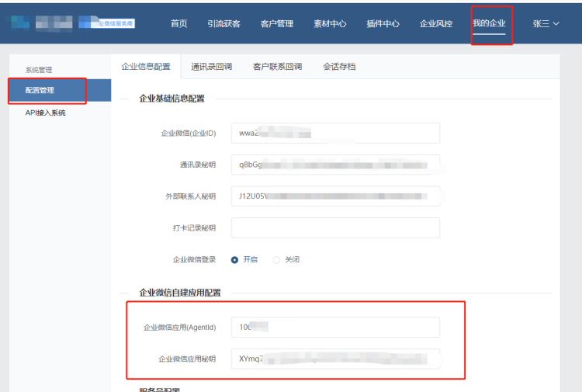Image resolution: width=582 pixels, height=392 pixels.
Task: Select the 关闭 radio button
Action: 276,259
